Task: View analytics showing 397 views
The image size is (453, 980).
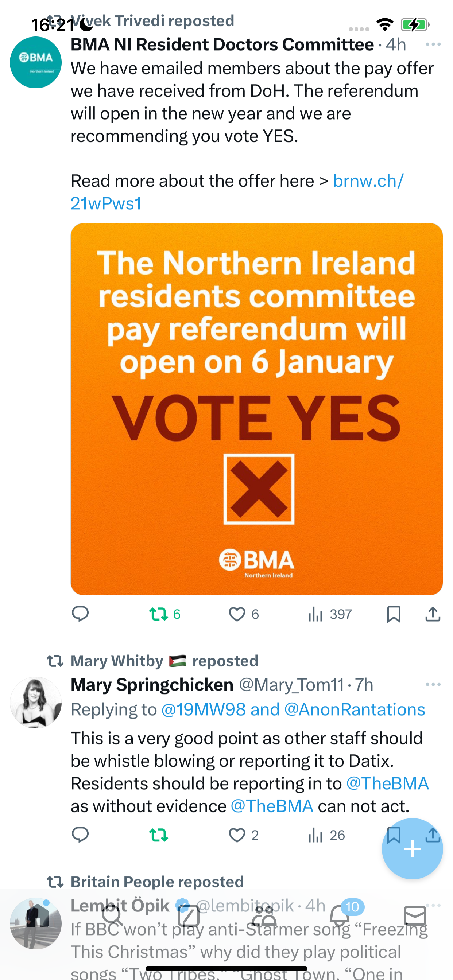Action: (330, 614)
